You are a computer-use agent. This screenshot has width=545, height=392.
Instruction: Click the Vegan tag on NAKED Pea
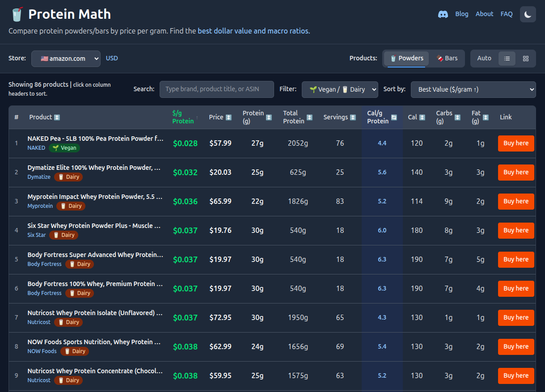pos(64,148)
